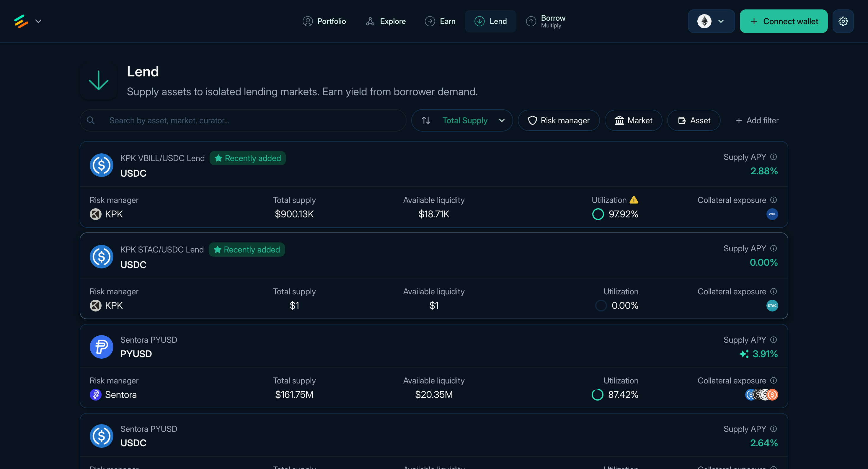Open Collateral exposure info for KPK VBILL/USDC

point(774,200)
